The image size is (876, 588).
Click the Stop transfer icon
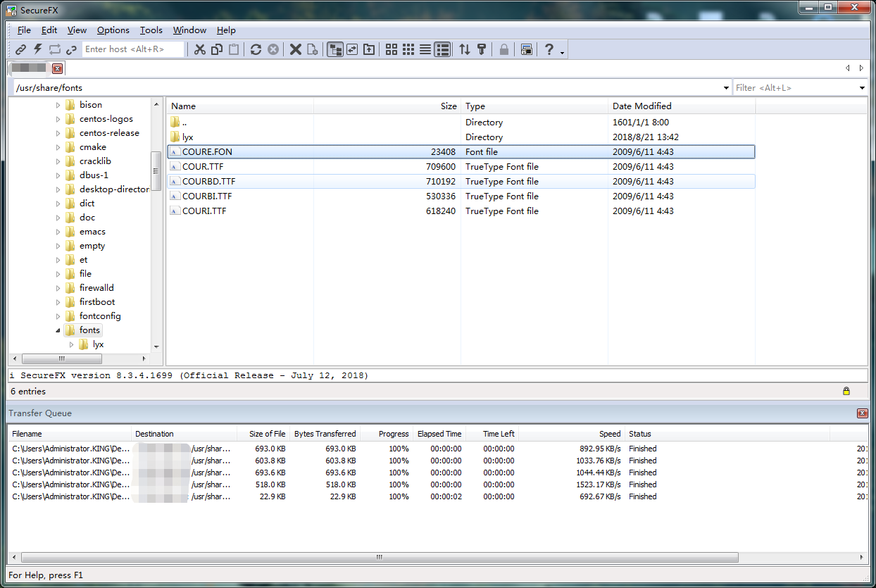pos(273,49)
